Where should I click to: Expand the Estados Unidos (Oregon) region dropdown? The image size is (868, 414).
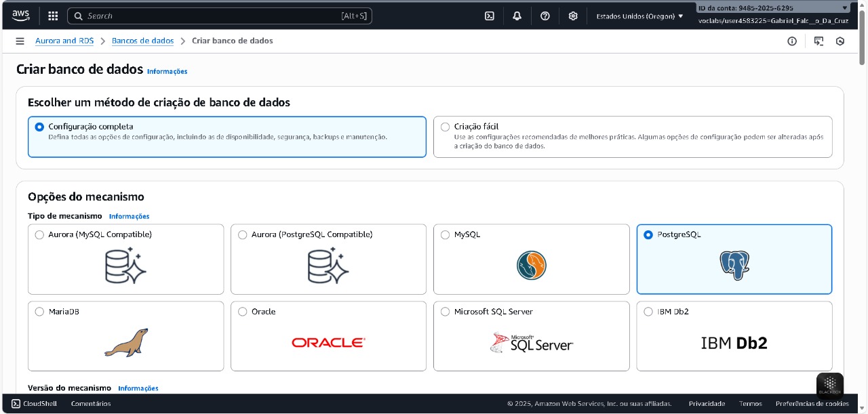pos(639,16)
